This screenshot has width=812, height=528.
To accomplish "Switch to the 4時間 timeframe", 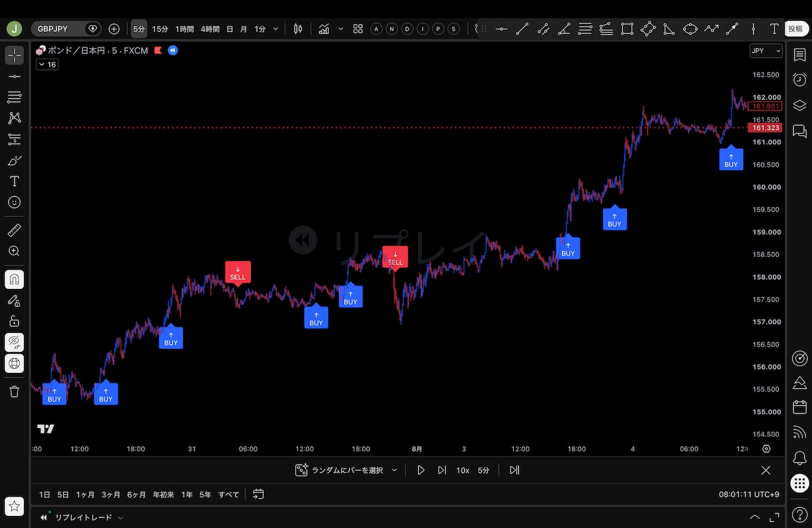I will pyautogui.click(x=210, y=29).
